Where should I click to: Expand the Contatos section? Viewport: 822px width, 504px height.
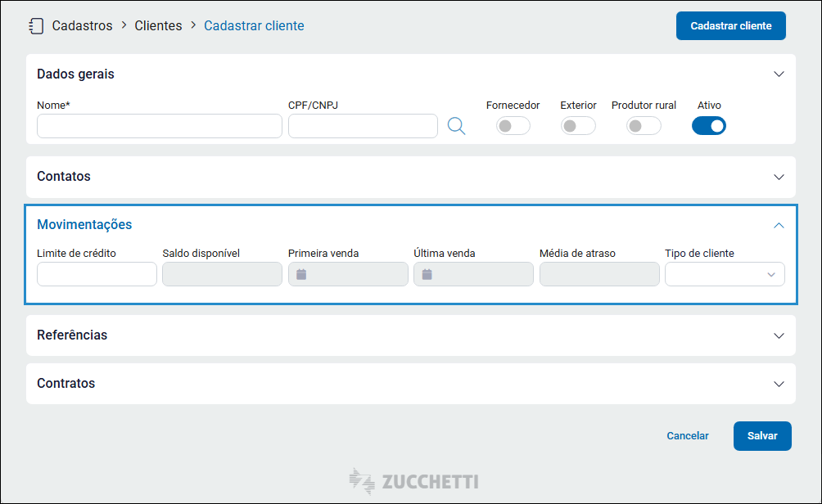[x=779, y=177]
